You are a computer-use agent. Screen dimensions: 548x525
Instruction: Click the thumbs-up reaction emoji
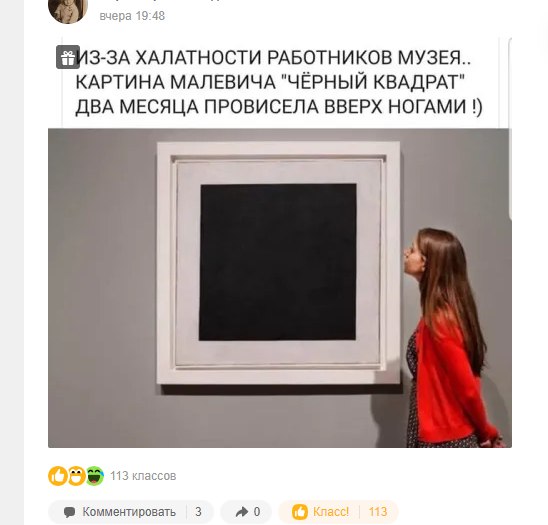coord(57,476)
